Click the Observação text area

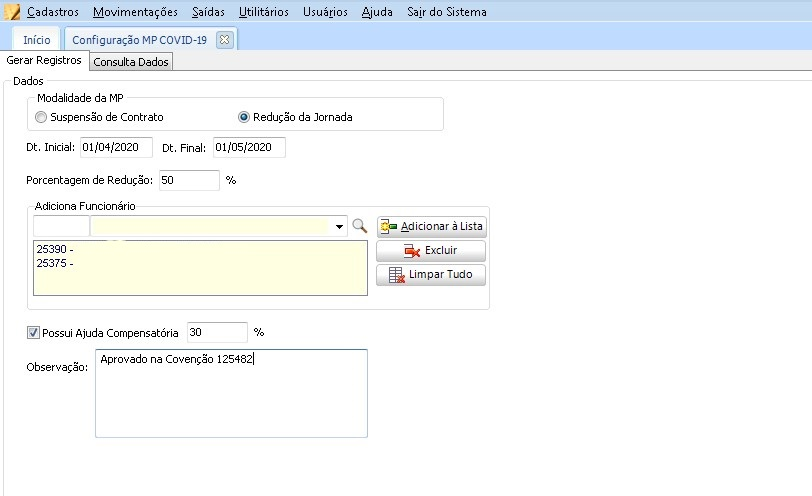click(x=231, y=393)
